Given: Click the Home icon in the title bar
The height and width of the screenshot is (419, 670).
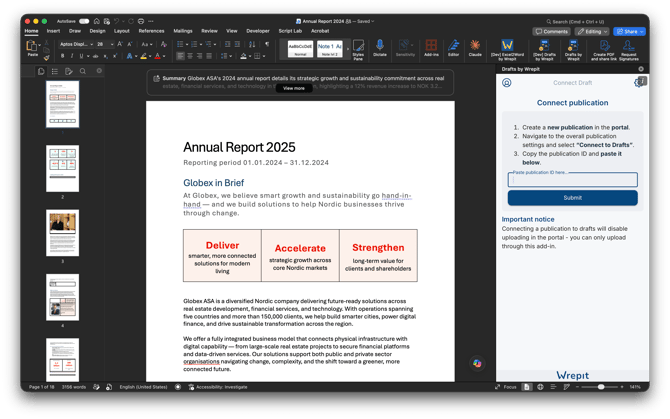Looking at the screenshot, I should [97, 21].
